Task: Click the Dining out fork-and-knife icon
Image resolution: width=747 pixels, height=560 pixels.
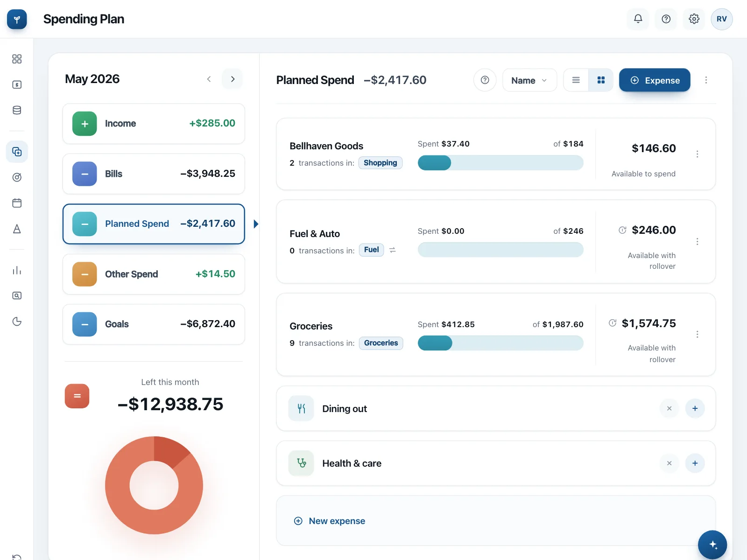Action: pyautogui.click(x=301, y=408)
